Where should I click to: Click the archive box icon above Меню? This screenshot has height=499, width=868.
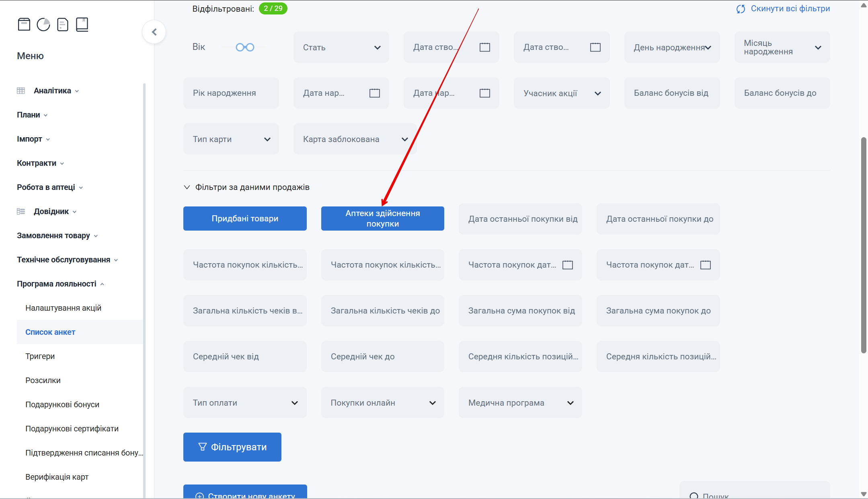tap(24, 25)
